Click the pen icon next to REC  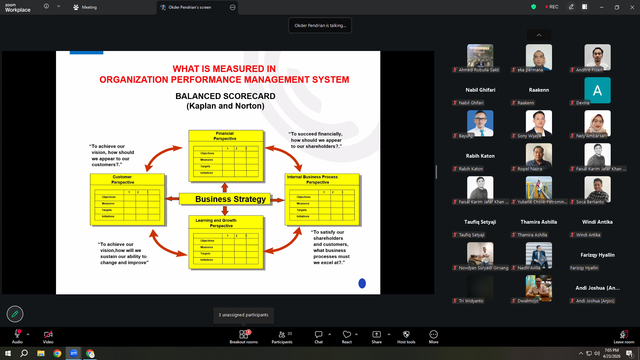tap(571, 7)
